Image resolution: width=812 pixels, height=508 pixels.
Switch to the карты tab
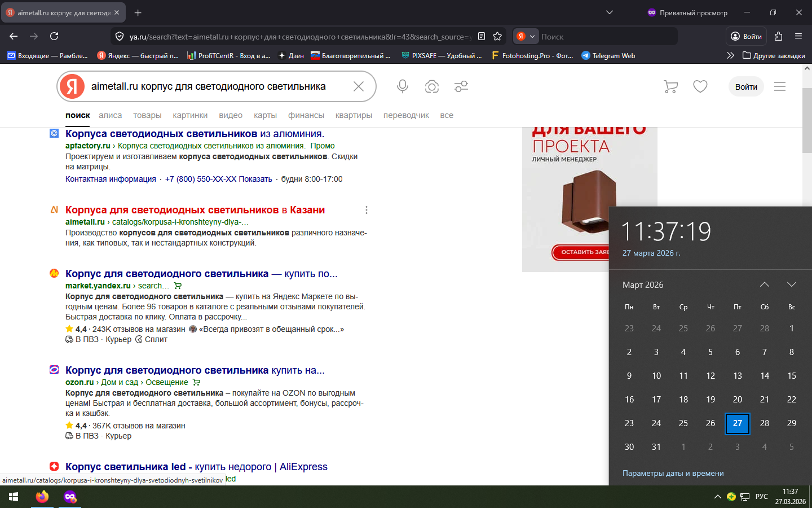265,115
